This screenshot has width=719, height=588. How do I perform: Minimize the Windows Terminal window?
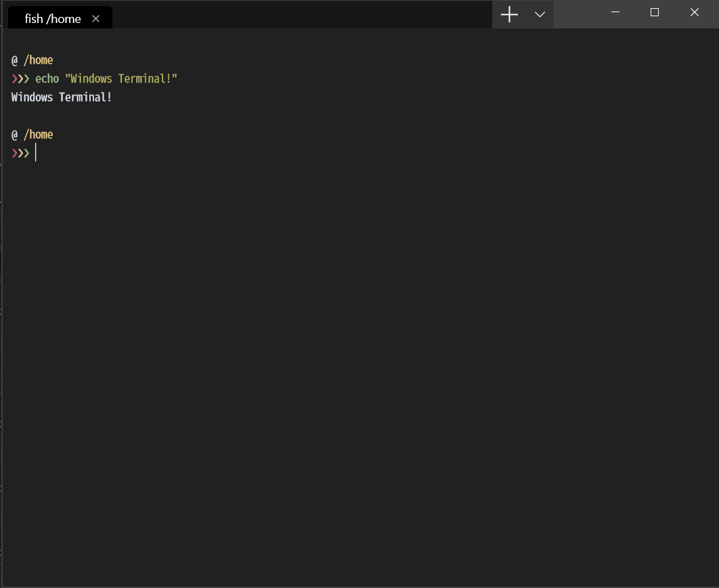pos(615,12)
